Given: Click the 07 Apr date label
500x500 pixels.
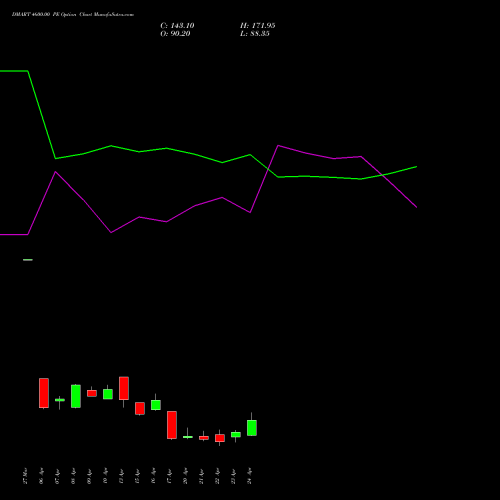Looking at the screenshot, I should click(57, 476).
